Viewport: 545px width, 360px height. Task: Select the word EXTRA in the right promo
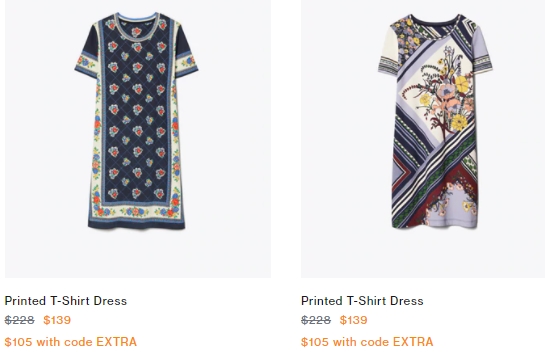click(413, 342)
